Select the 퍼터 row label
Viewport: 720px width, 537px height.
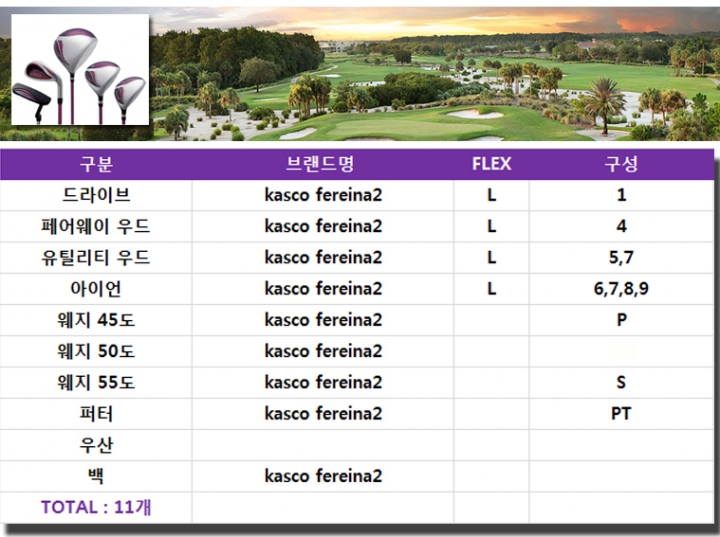click(96, 414)
